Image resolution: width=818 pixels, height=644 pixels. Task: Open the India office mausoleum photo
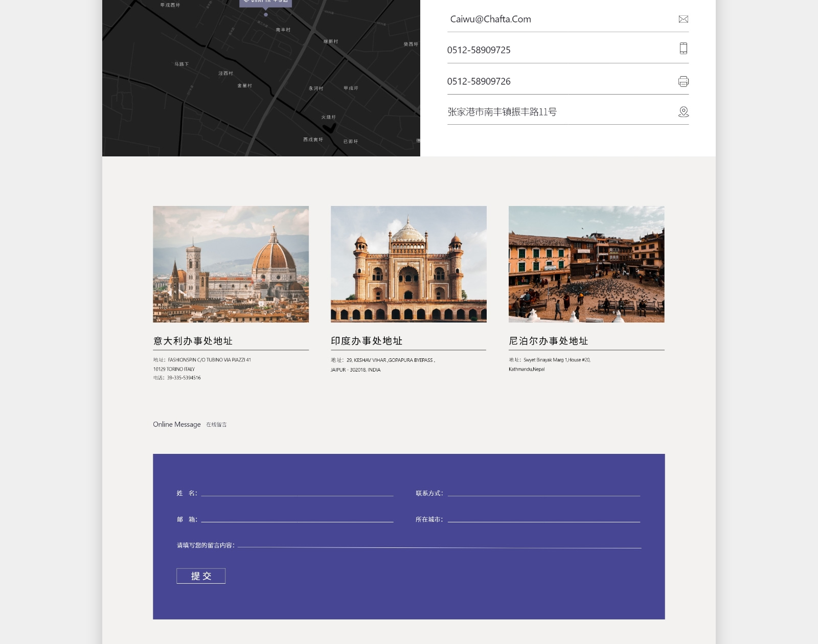click(x=408, y=264)
